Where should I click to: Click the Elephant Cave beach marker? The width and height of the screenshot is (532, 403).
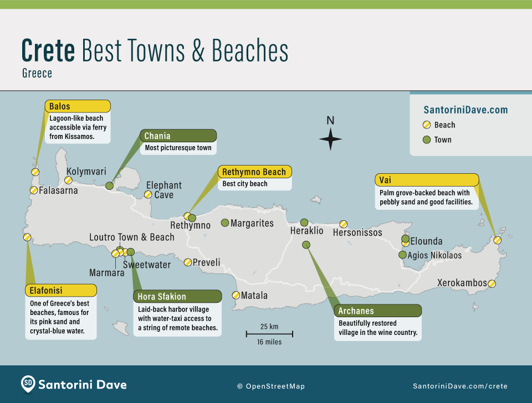click(147, 194)
